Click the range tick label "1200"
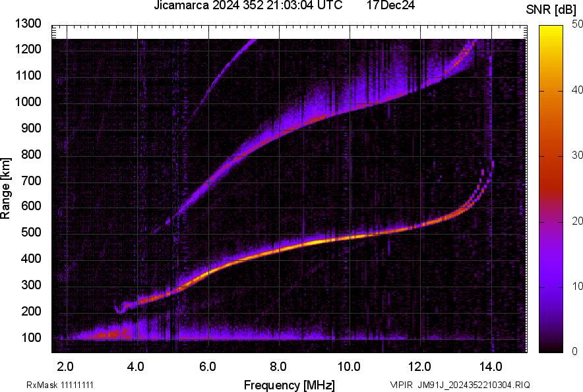This screenshot has height=392, width=583. [x=28, y=49]
